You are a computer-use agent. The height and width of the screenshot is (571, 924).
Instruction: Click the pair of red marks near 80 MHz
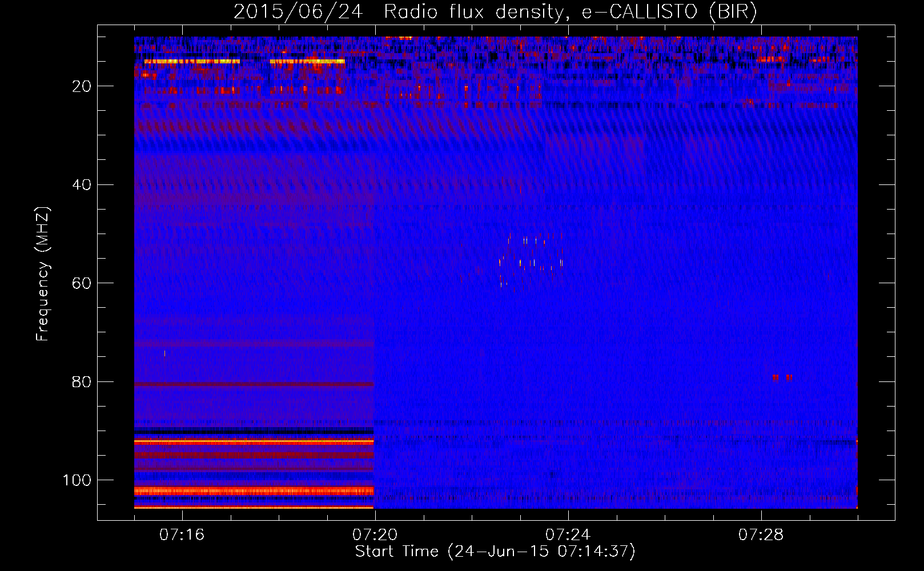pos(782,377)
